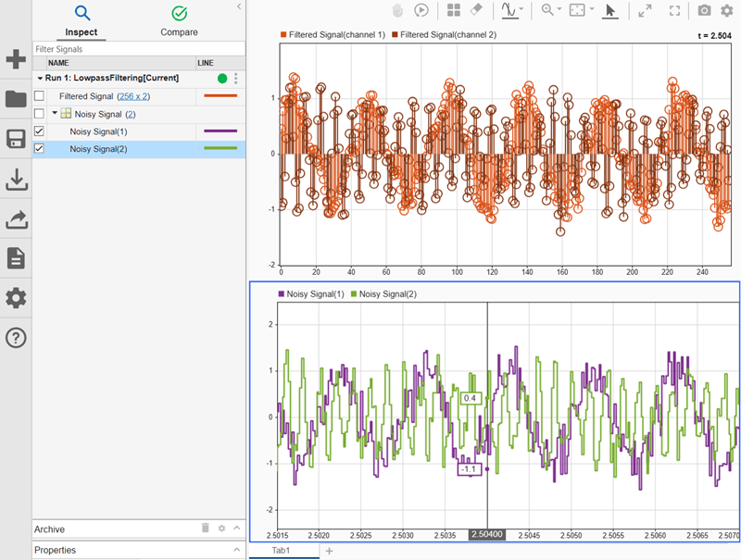
Task: Select the Zoom magnifier tool
Action: click(547, 10)
